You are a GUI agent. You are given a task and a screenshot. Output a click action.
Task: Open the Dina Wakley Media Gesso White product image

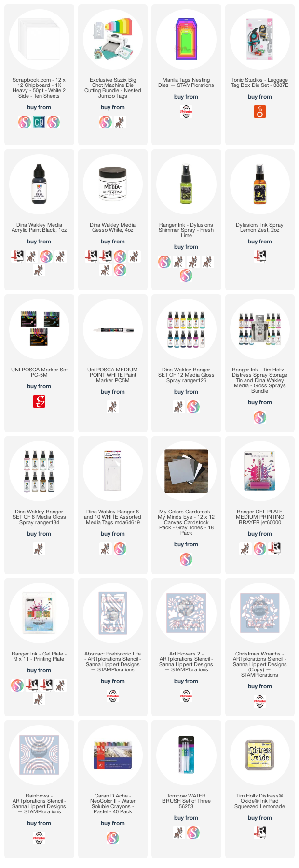point(112,185)
